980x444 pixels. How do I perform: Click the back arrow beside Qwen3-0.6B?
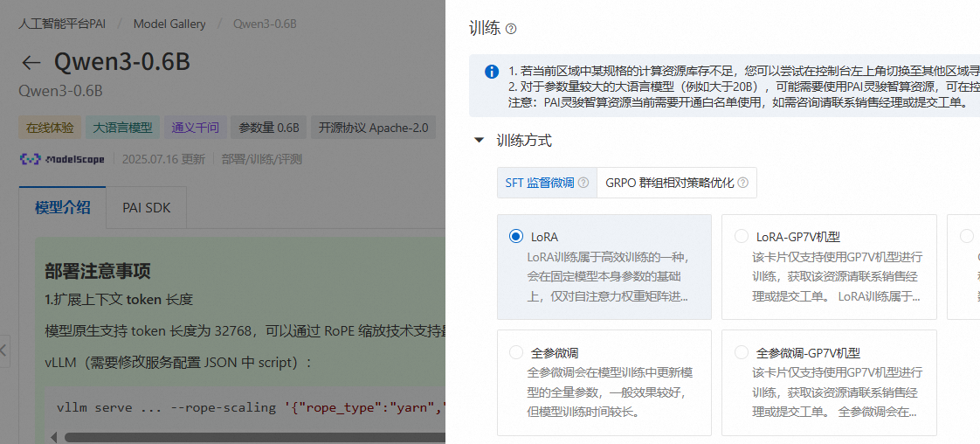pyautogui.click(x=31, y=63)
